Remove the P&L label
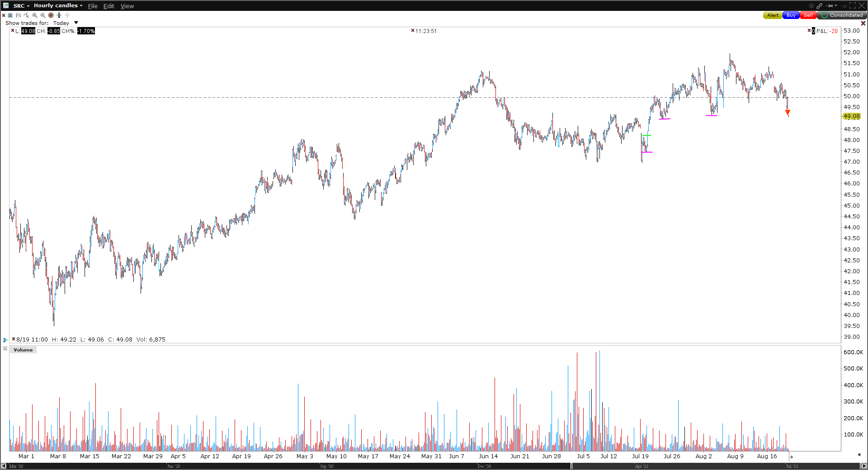The height and width of the screenshot is (470, 868). coord(809,31)
